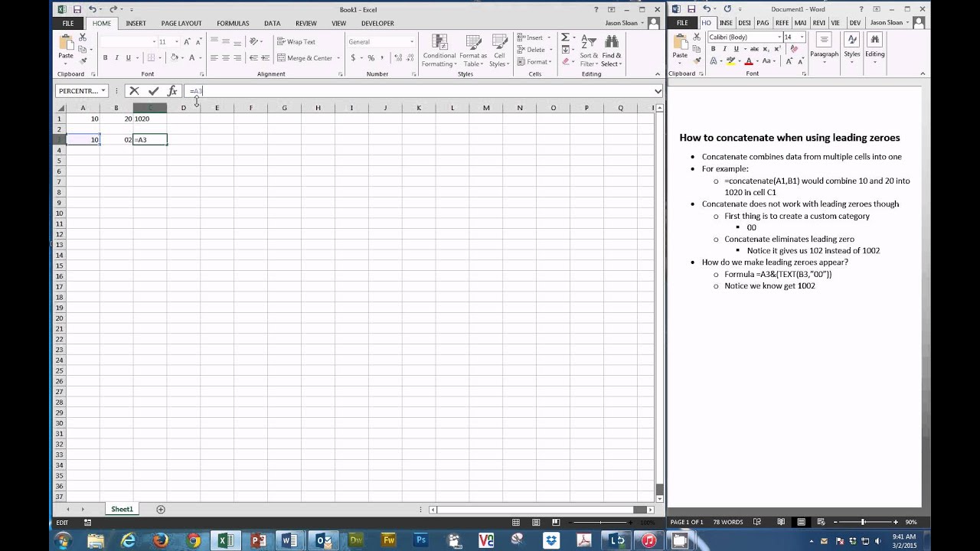
Task: Cancel the formula entry with the X
Action: coord(135,91)
